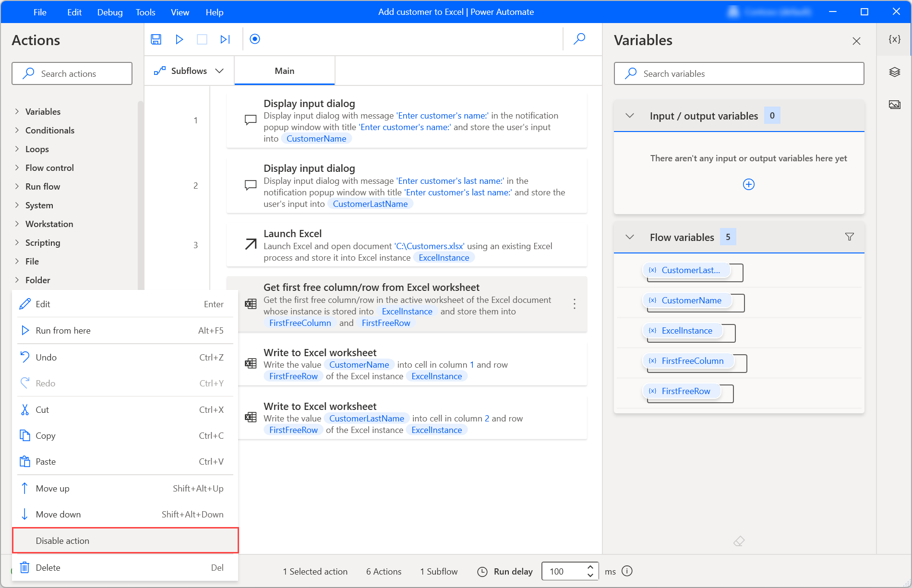
Task: Choose Edit from the context menu
Action: [125, 304]
